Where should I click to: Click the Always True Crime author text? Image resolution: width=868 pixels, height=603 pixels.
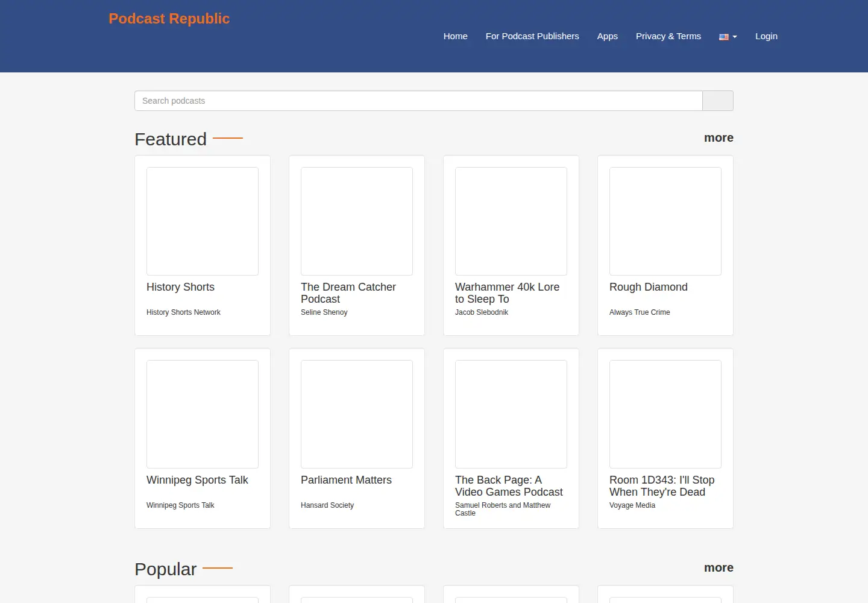(x=640, y=312)
